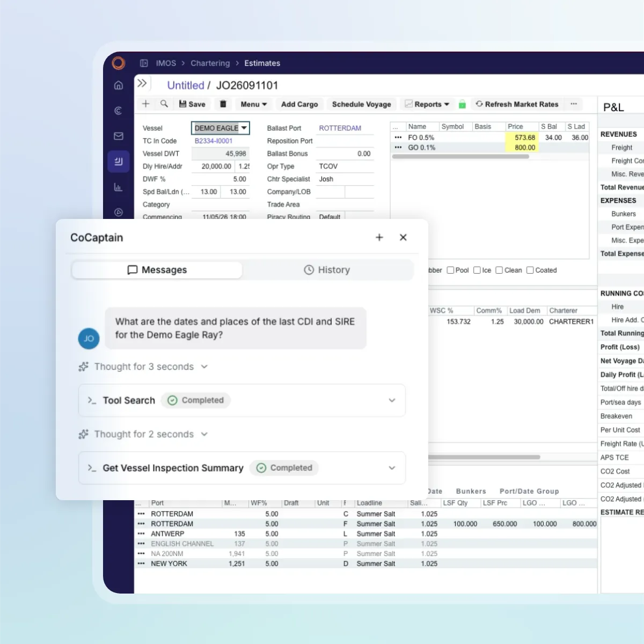Open the Vessel DEMO EAGLE dropdown
This screenshot has width=644, height=644.
(244, 128)
